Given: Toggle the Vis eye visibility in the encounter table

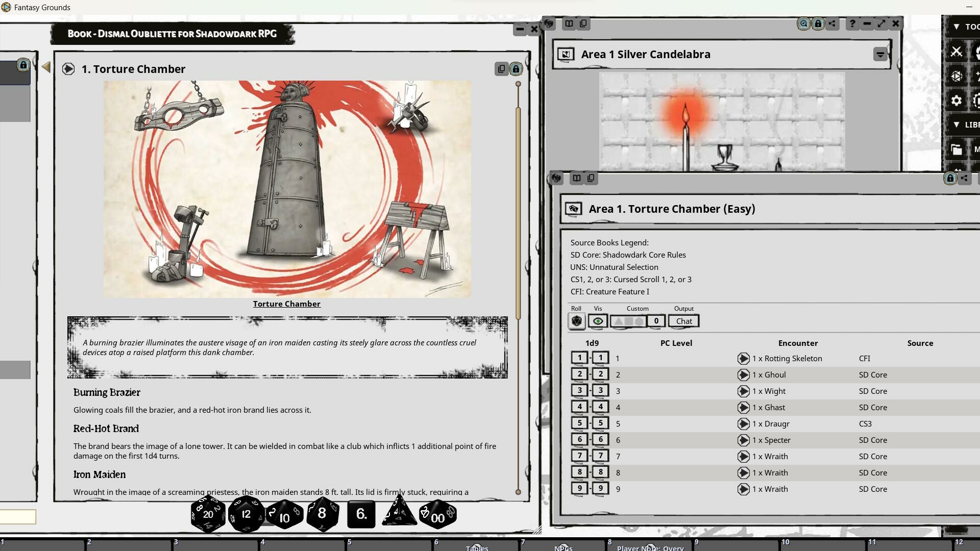Looking at the screenshot, I should coord(598,321).
